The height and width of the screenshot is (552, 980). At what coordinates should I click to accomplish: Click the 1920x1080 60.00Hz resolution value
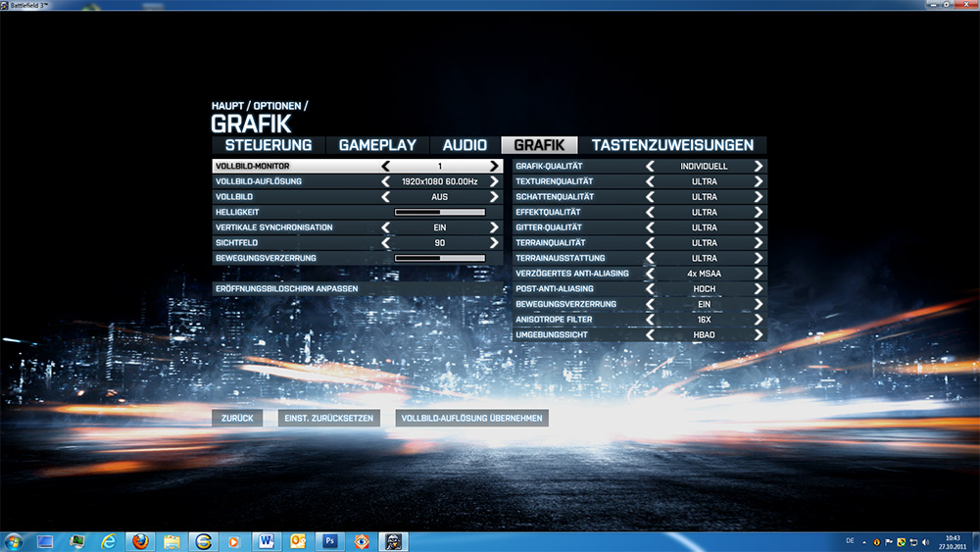click(x=439, y=181)
